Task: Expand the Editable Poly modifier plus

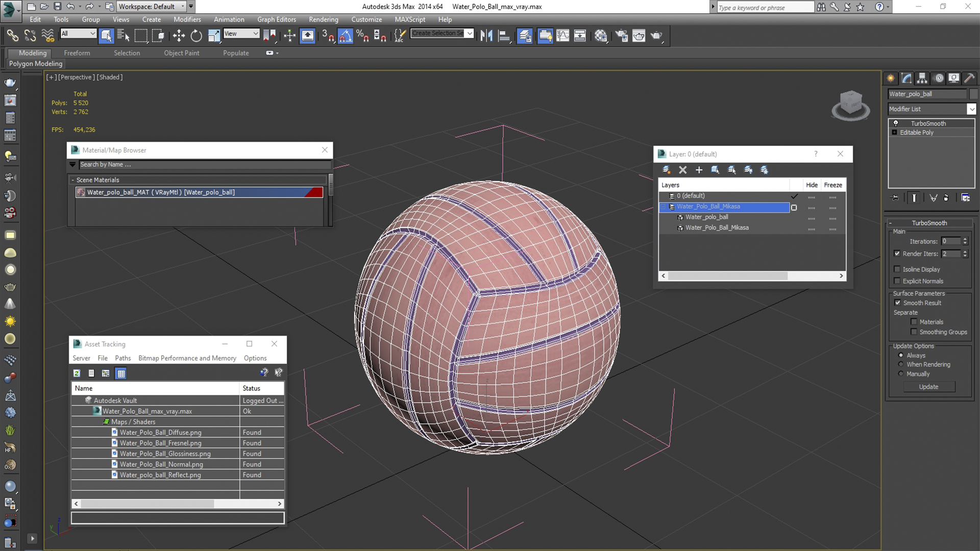Action: (894, 133)
